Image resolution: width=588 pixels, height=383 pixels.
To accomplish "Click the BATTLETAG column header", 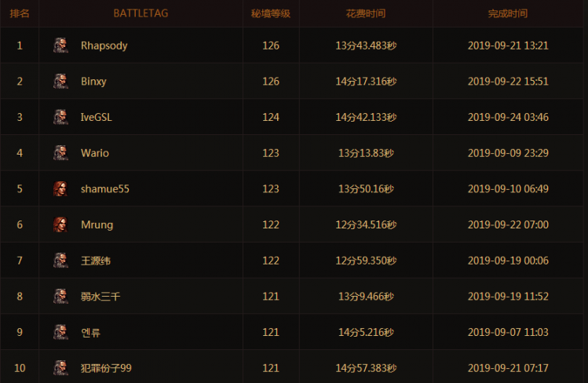I will pyautogui.click(x=141, y=13).
